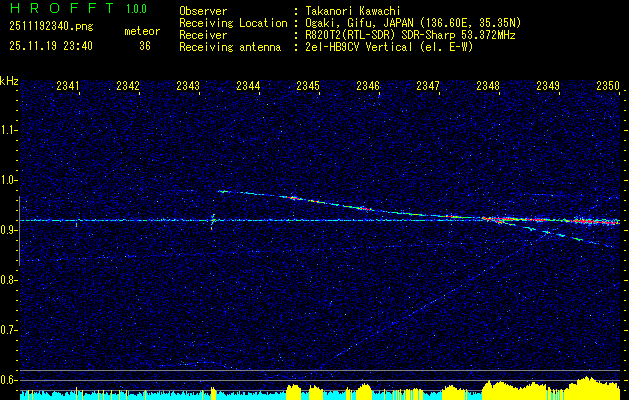The image size is (629, 400).
Task: Click the 2347 time marker
Action: (x=428, y=85)
